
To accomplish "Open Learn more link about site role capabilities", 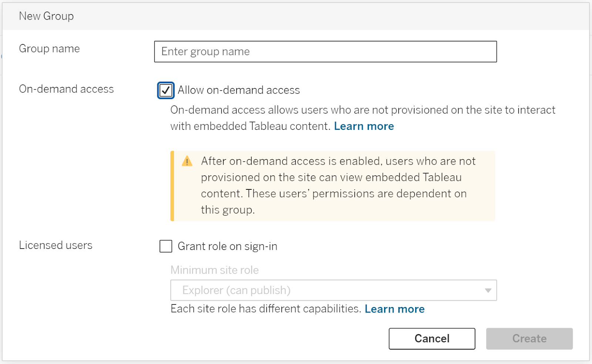I will pos(394,309).
